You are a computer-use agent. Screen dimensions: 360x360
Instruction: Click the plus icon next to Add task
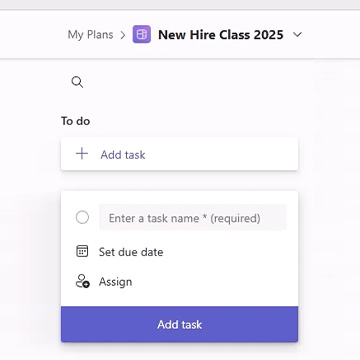point(82,154)
